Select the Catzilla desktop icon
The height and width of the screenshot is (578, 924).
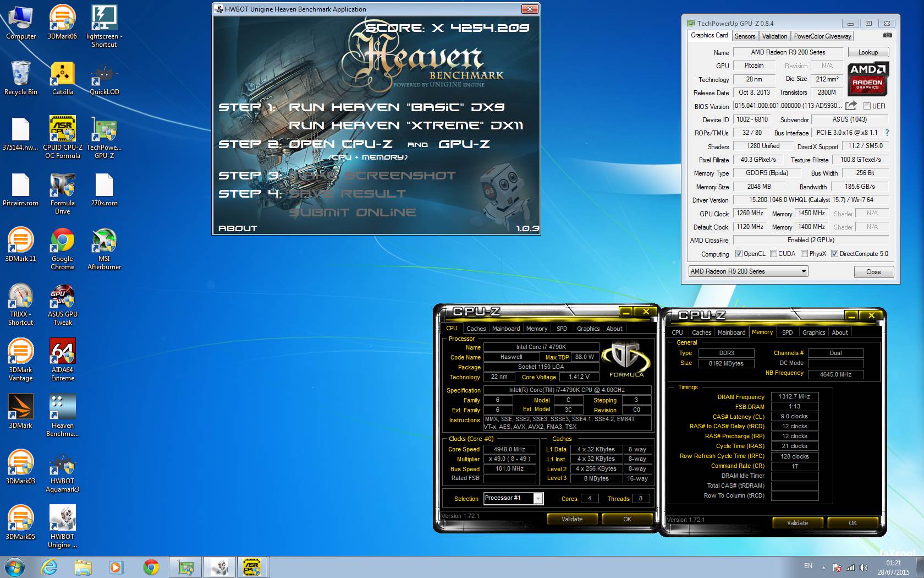pyautogui.click(x=62, y=78)
